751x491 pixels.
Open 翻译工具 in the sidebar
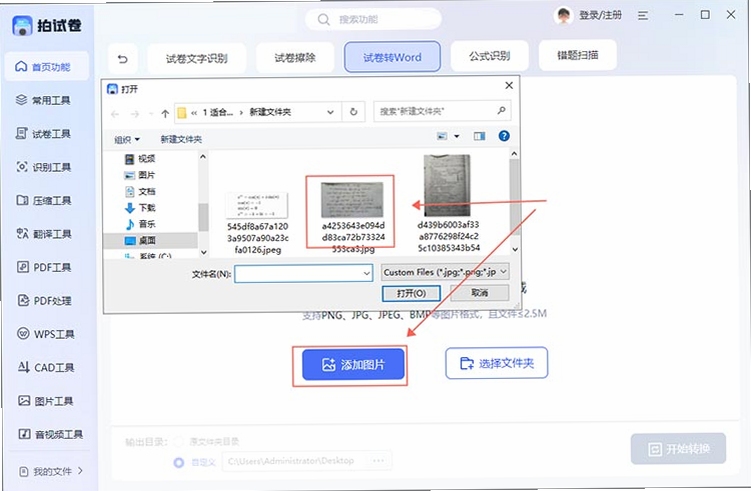(x=46, y=234)
